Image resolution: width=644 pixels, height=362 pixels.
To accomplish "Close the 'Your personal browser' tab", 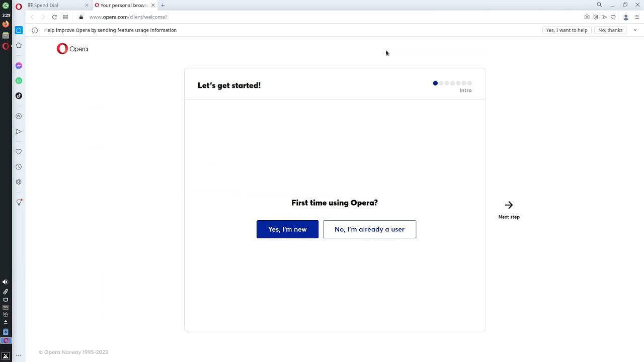I will [153, 5].
